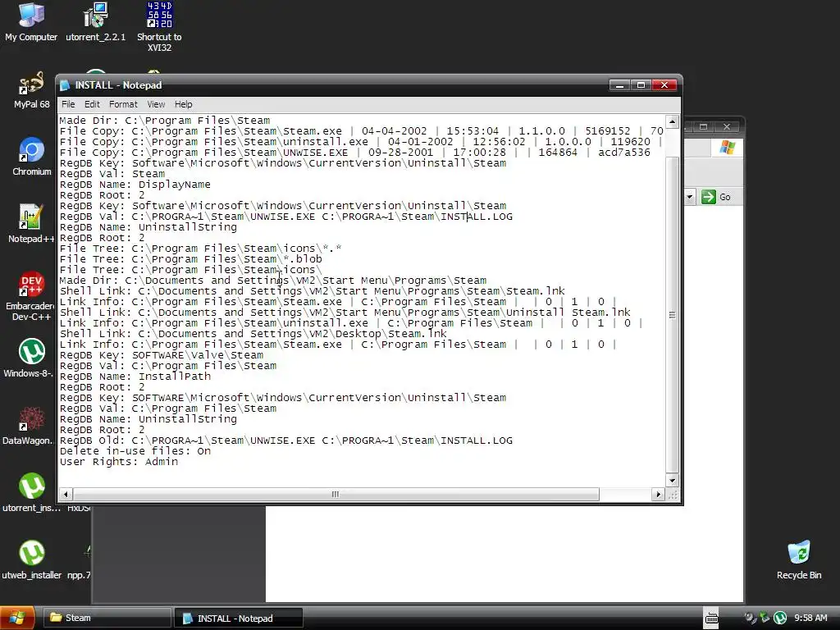840x630 pixels.
Task: Select the Chromium desktop icon
Action: tap(31, 157)
